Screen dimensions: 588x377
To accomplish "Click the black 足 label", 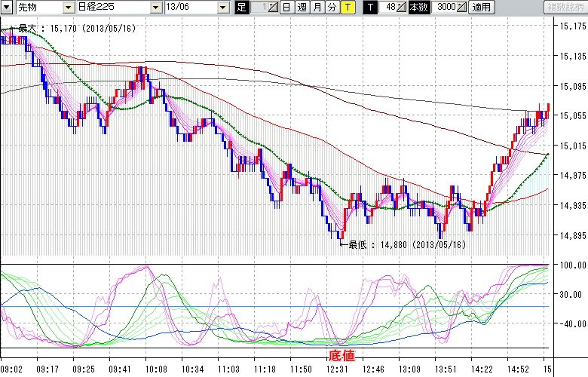I will click(242, 8).
